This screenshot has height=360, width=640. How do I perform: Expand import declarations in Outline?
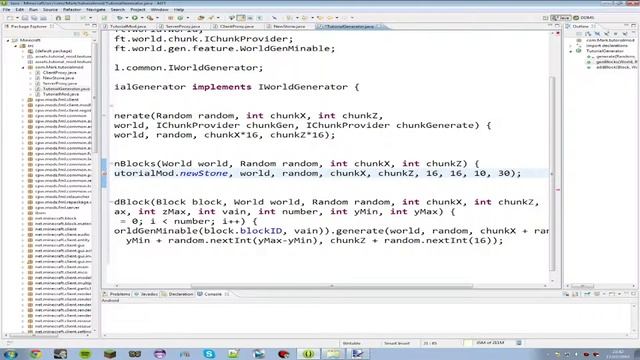pyautogui.click(x=571, y=46)
